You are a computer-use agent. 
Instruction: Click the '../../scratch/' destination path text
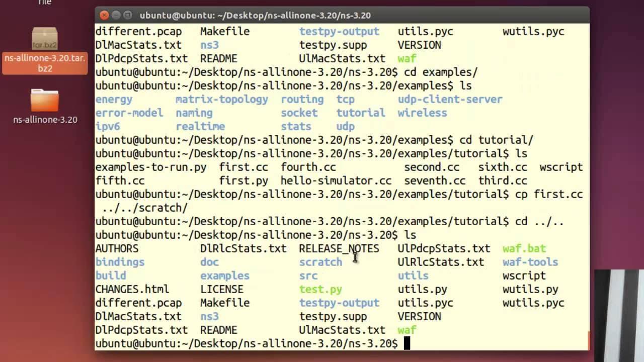[145, 208]
